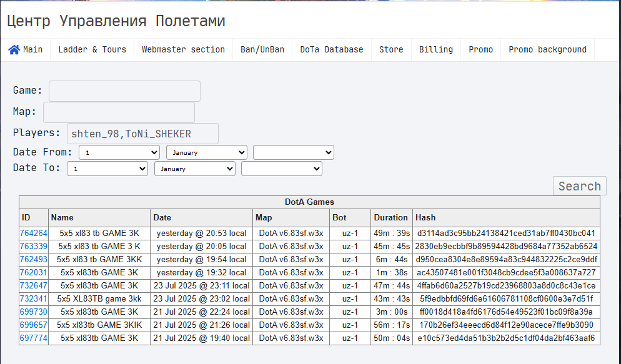Open the Store page
Image resolution: width=621 pixels, height=364 pixels.
pos(391,50)
